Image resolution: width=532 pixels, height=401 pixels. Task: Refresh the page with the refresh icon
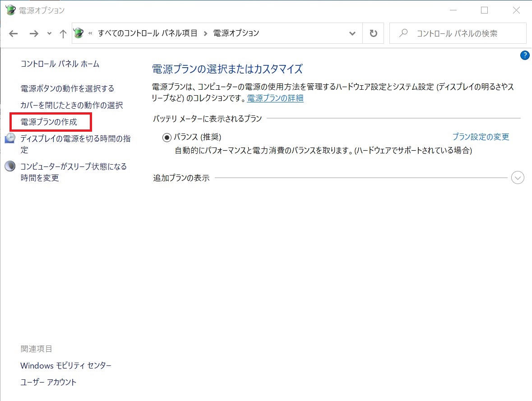(373, 33)
